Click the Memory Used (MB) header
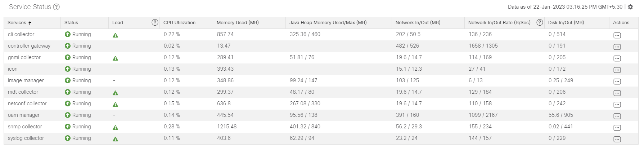The width and height of the screenshot is (644, 150). point(238,22)
